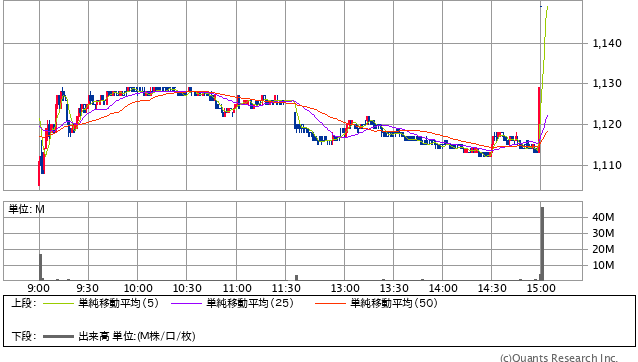Click the 15:00 time axis label

pos(541,288)
